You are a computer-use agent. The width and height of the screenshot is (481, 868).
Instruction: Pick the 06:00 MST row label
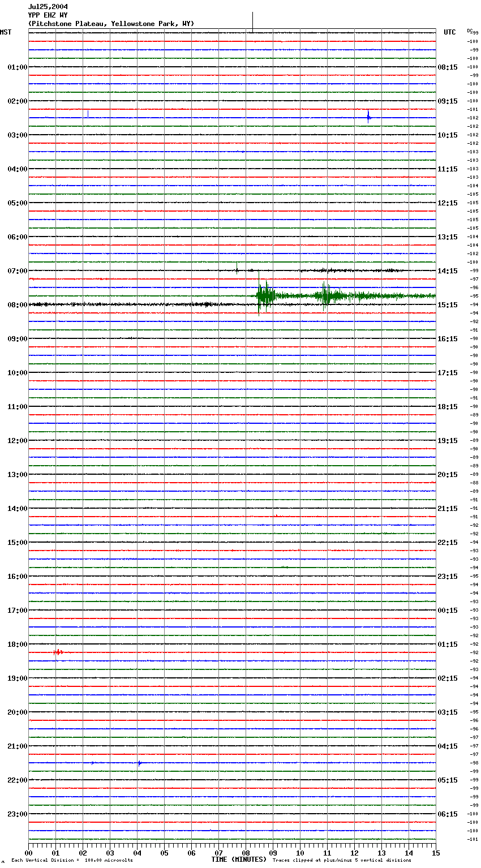pyautogui.click(x=17, y=237)
